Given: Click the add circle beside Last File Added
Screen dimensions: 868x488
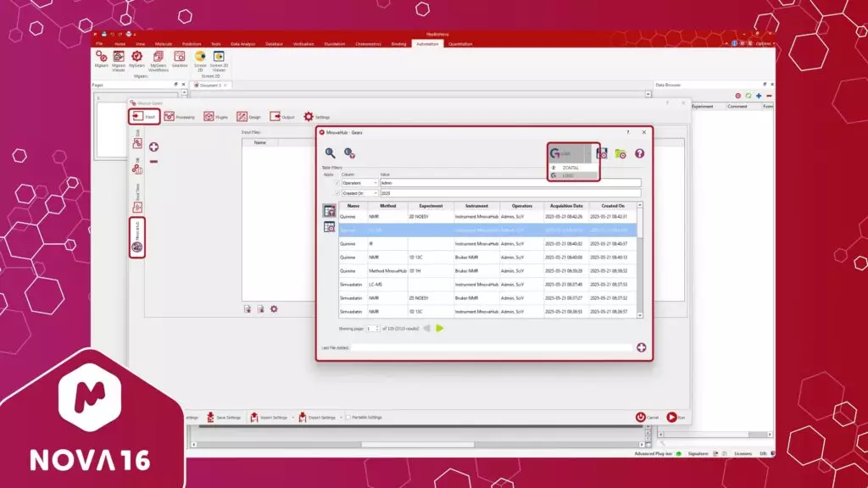Looking at the screenshot, I should (x=642, y=347).
